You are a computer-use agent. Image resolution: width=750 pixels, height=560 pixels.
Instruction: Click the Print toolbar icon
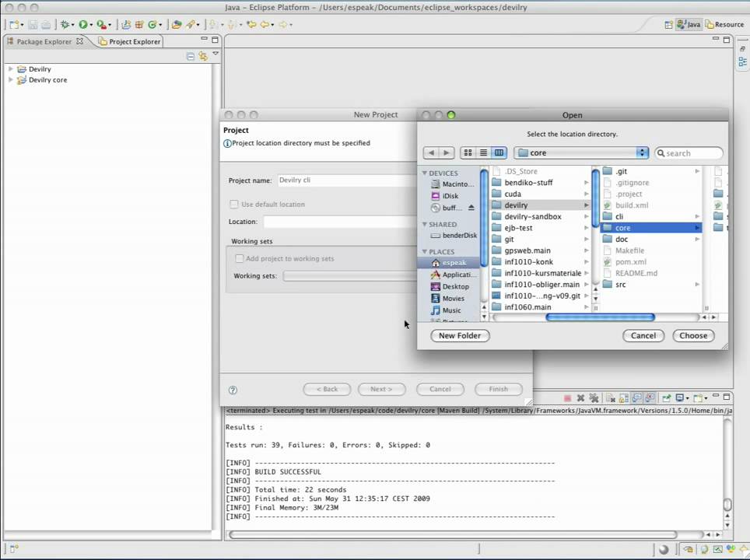coord(46,24)
